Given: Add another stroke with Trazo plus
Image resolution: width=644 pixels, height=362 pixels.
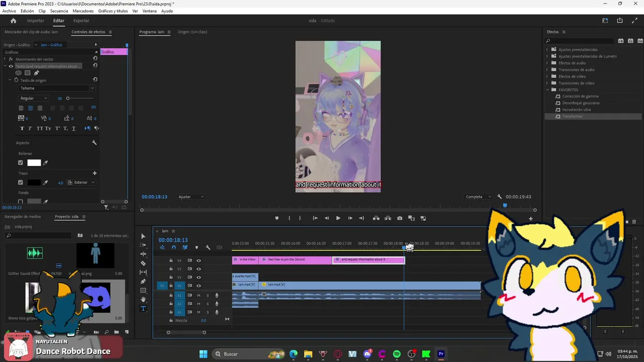Looking at the screenshot, I should point(94,173).
